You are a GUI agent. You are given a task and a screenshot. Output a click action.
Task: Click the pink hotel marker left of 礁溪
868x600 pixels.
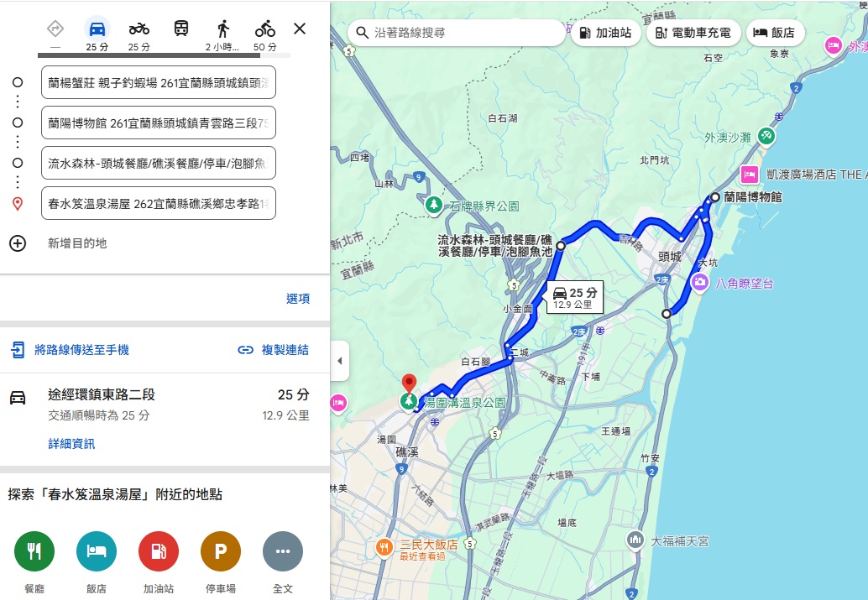tap(338, 403)
